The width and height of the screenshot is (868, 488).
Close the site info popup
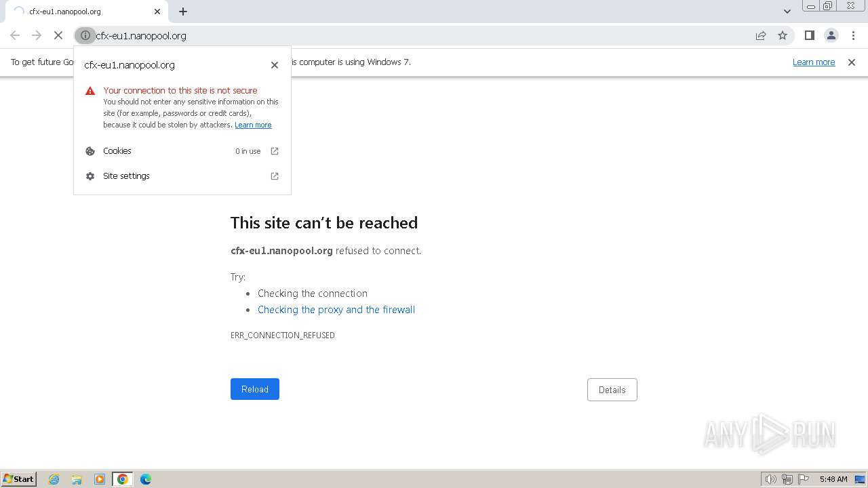click(275, 65)
